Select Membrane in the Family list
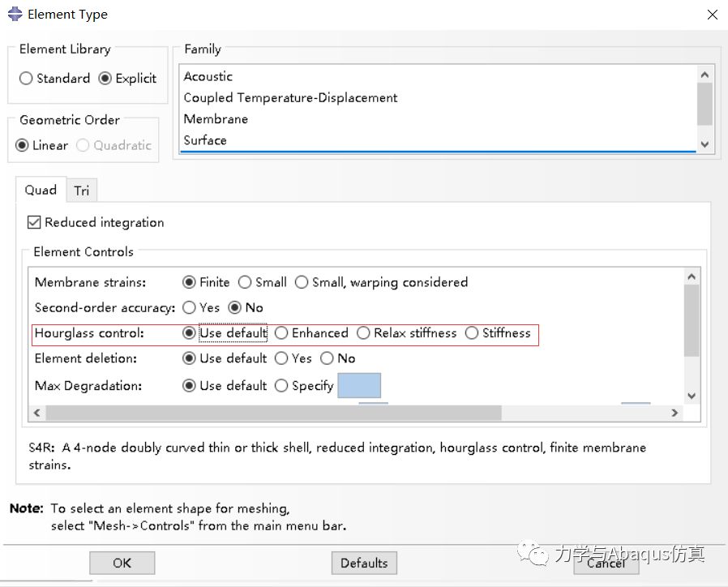Viewport: 728px width, 587px height. click(216, 119)
